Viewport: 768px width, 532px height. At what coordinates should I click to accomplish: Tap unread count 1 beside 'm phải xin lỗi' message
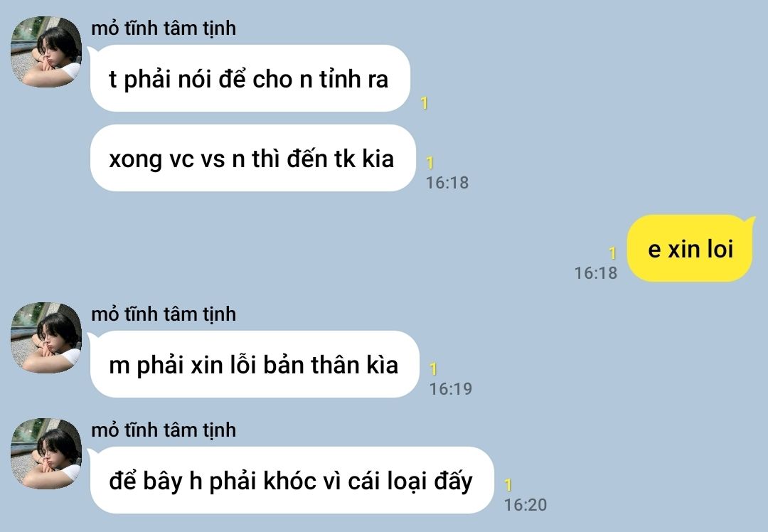tap(433, 369)
